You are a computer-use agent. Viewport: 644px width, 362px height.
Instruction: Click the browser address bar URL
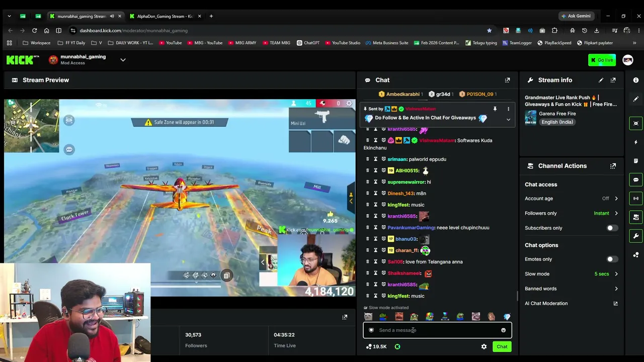click(133, 31)
